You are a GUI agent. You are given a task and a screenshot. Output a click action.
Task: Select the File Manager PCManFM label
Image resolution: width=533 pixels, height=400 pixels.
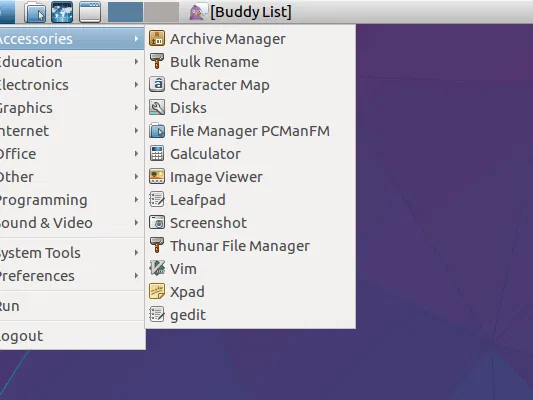(x=250, y=131)
